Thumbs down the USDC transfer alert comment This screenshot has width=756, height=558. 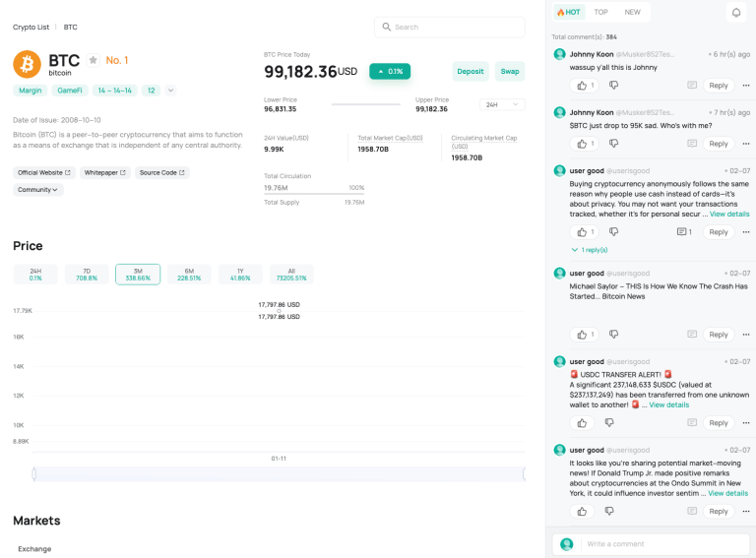(609, 423)
